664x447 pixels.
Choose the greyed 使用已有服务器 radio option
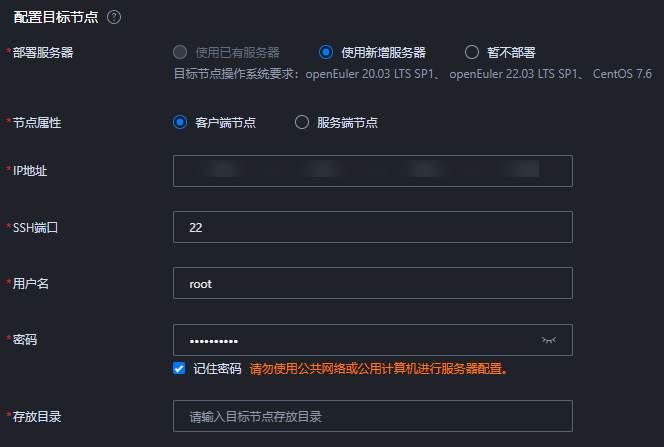coord(180,52)
